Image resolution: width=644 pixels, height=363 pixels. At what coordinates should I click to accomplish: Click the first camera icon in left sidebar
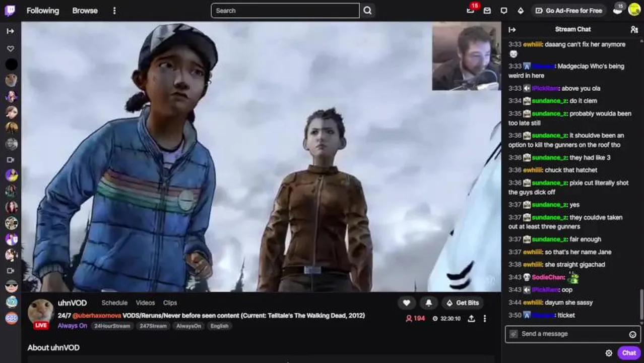[x=11, y=160]
